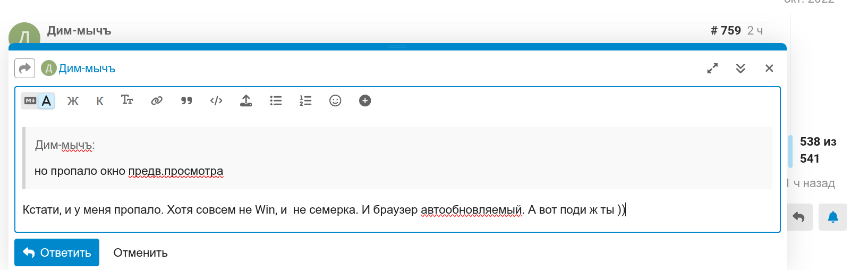Insert a blockquote

(x=186, y=100)
